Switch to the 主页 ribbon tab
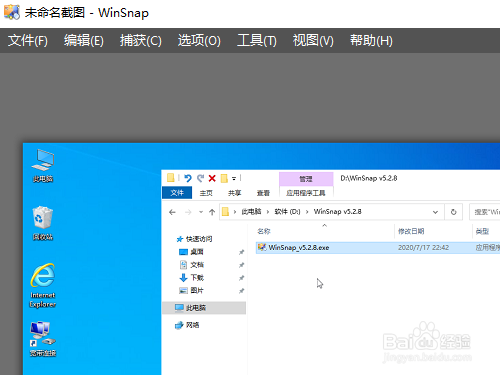The height and width of the screenshot is (375, 500). point(206,193)
